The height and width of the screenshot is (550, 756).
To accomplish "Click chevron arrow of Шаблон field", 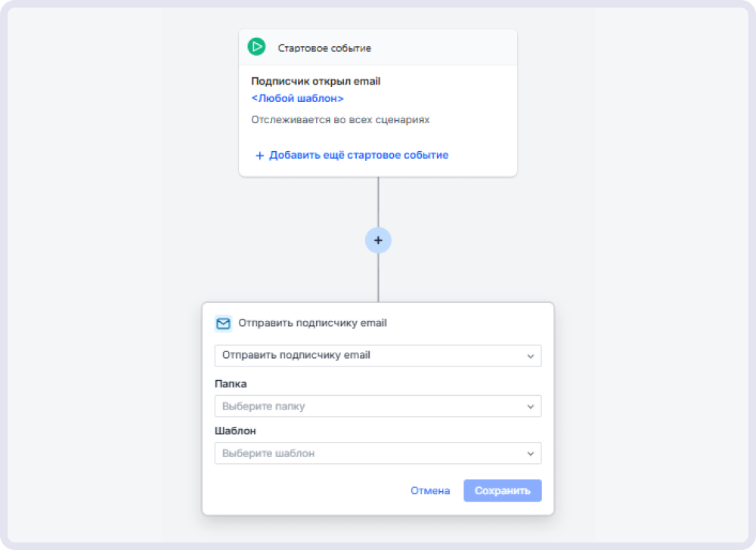I will 531,454.
